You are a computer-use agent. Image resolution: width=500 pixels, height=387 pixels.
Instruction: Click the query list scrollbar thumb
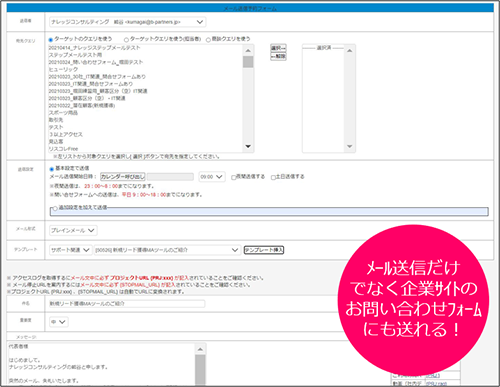pos(248,62)
